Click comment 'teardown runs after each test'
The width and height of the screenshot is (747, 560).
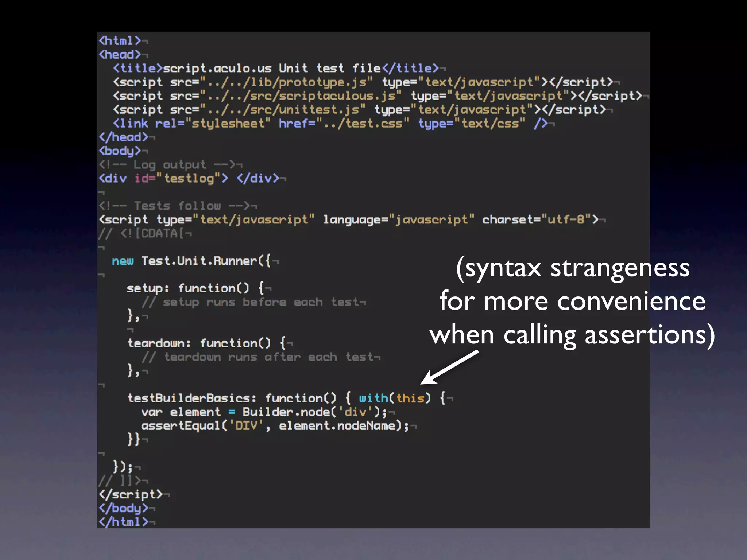coord(258,357)
